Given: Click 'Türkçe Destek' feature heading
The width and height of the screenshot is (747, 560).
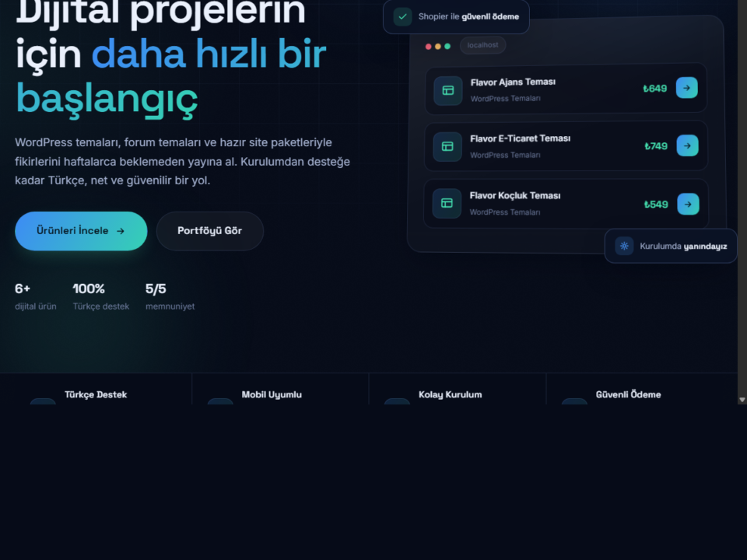Looking at the screenshot, I should click(96, 395).
